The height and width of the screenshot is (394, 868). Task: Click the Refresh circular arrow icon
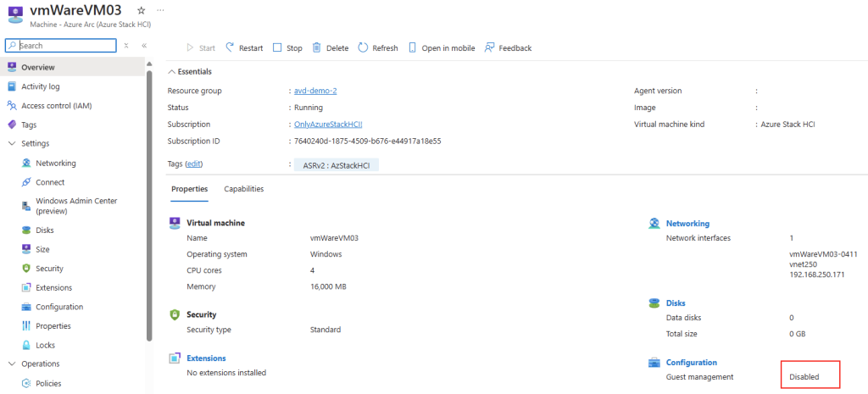(363, 47)
